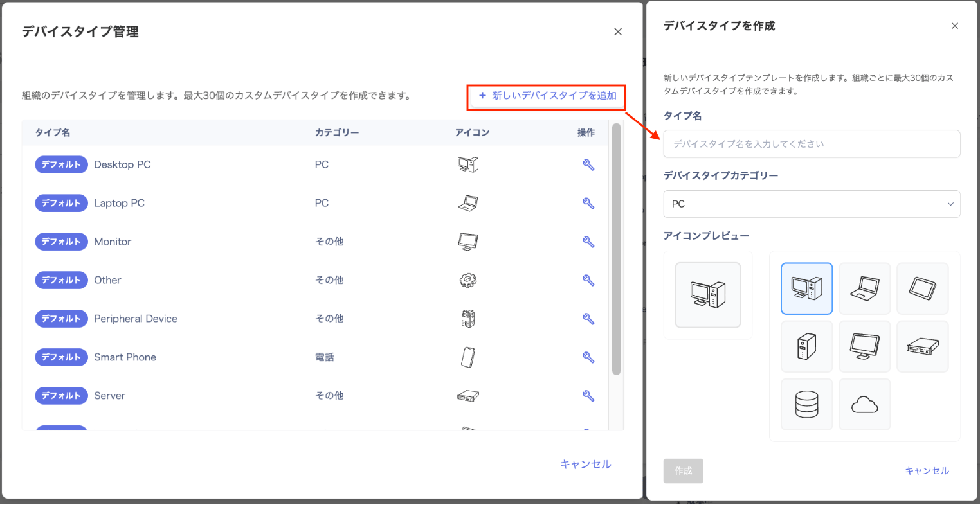Viewport: 980px width, 505px height.
Task: Click the タイプ名 column header
Action: click(x=53, y=132)
